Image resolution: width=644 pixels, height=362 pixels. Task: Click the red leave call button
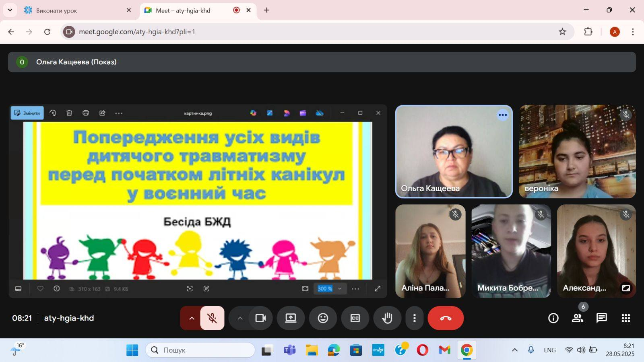click(x=446, y=318)
